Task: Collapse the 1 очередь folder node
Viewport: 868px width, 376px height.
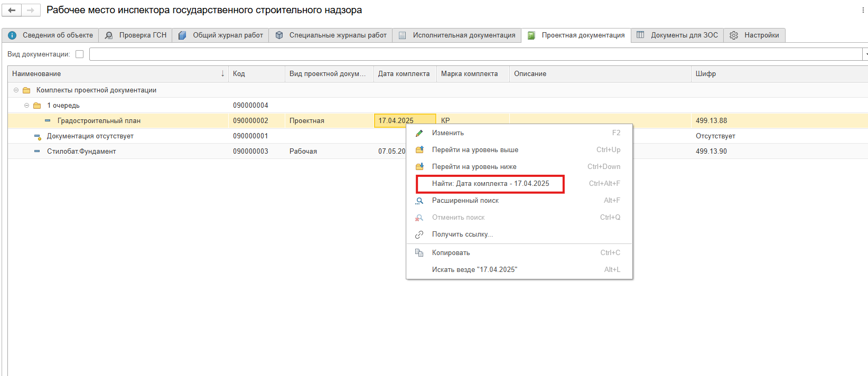Action: [x=27, y=106]
